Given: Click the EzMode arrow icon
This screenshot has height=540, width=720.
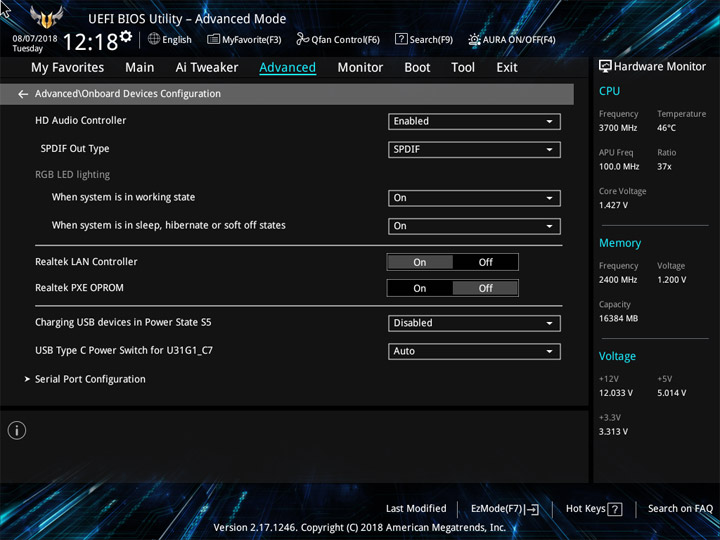Looking at the screenshot, I should point(532,509).
